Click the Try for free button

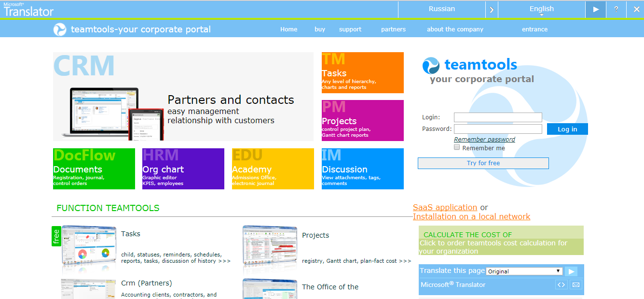pyautogui.click(x=483, y=163)
